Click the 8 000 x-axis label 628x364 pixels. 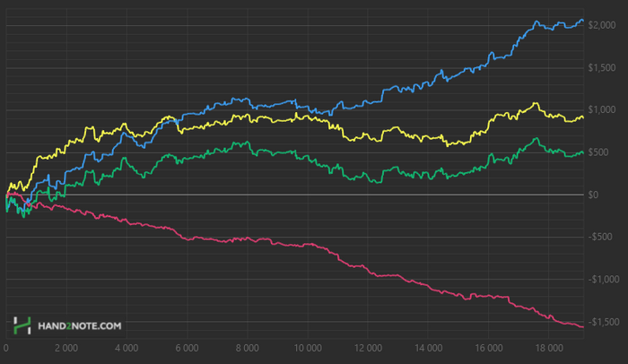[x=247, y=348]
